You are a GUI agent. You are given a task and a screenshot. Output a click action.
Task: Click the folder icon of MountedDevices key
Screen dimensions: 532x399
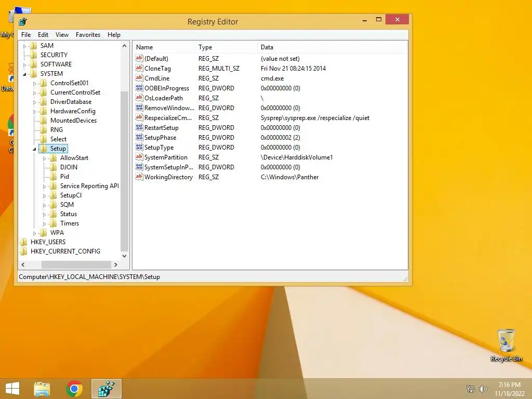44,121
